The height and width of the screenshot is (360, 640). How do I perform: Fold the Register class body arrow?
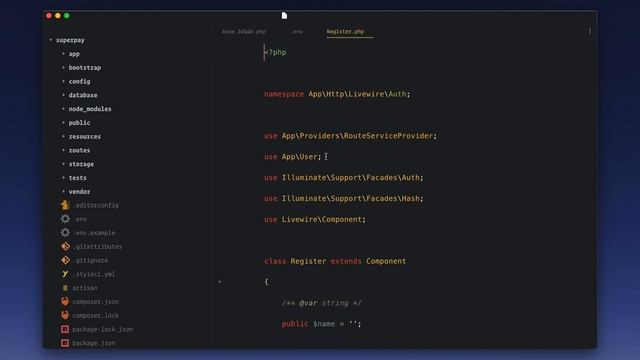(220, 282)
